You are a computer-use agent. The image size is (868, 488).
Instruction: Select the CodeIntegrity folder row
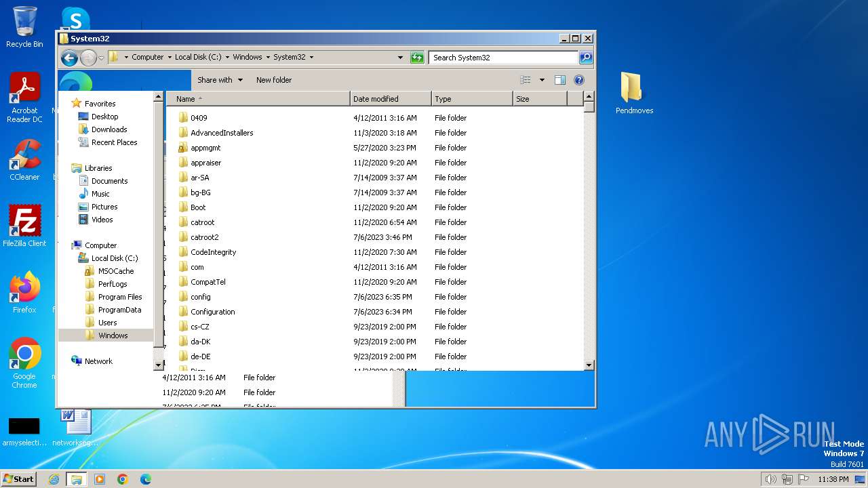[374, 252]
